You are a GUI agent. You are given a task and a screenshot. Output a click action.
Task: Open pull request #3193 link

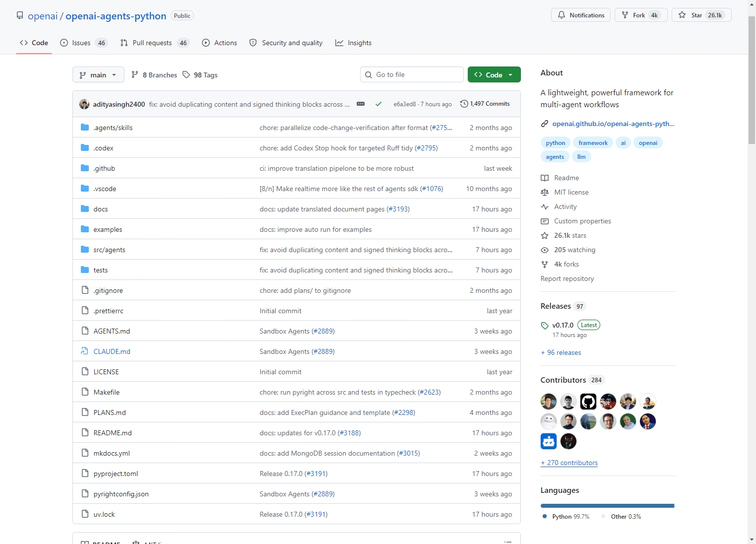click(x=398, y=209)
